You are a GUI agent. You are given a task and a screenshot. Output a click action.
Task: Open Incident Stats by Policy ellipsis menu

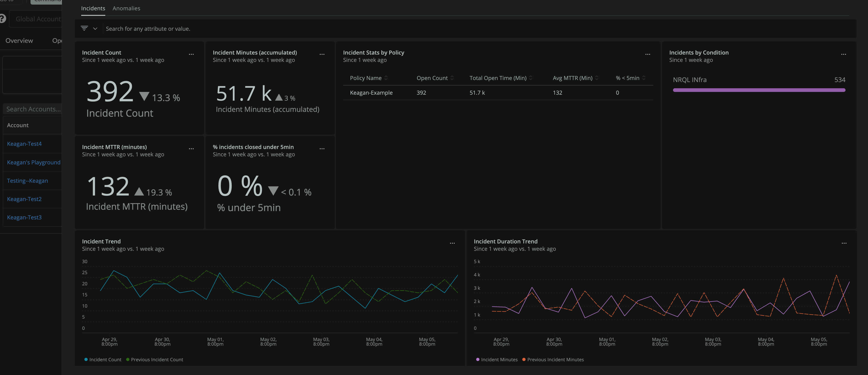click(x=647, y=54)
